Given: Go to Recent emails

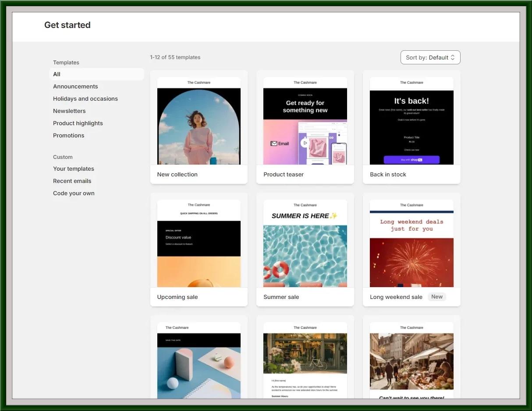Looking at the screenshot, I should tap(72, 181).
